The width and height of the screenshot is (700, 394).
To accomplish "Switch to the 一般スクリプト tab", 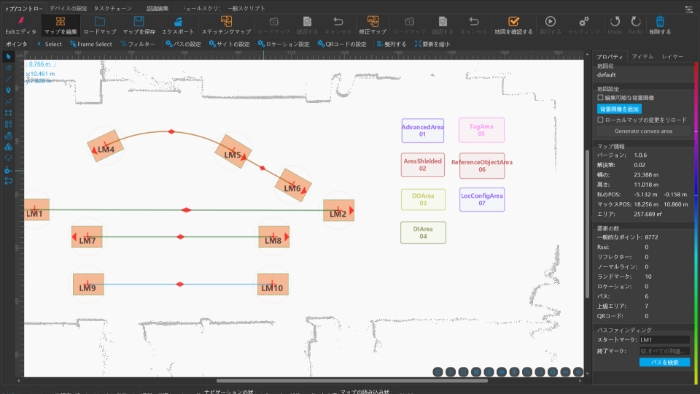I will [246, 8].
